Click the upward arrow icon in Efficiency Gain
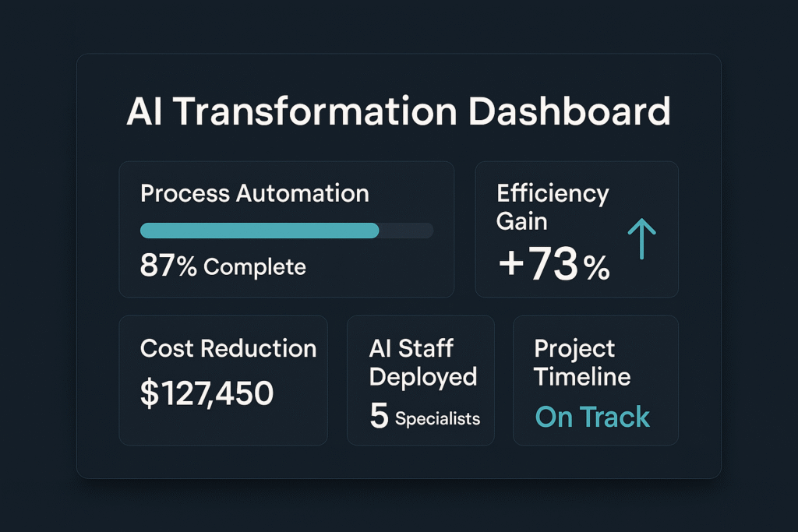This screenshot has width=798, height=532. pyautogui.click(x=642, y=238)
